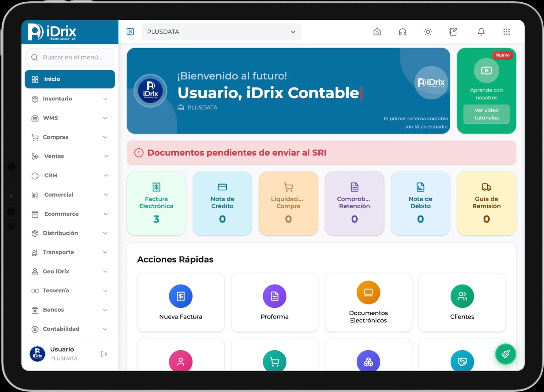
Task: Click the Distribución box icon
Action: [x=35, y=233]
